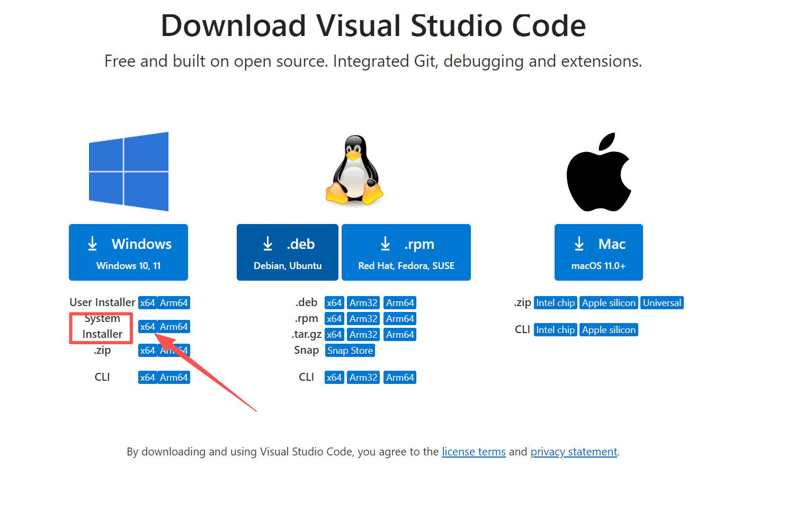The image size is (812, 510).
Task: Download Windows .zip x64
Action: pos(148,351)
